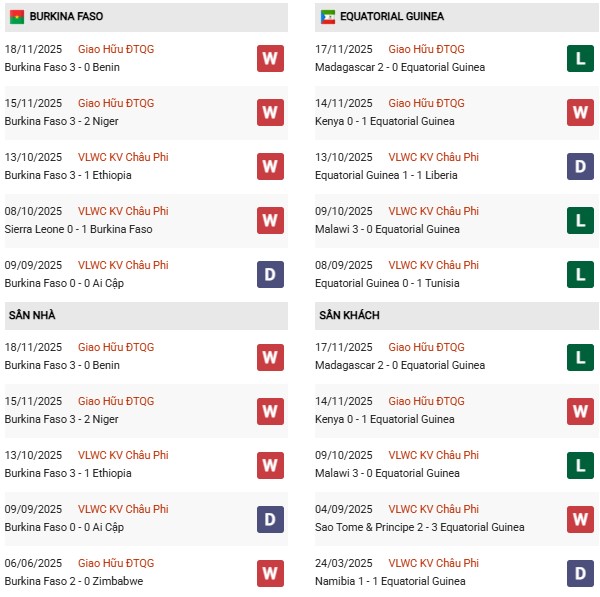
Task: Click the Burkina Faso flag icon
Action: (16, 17)
